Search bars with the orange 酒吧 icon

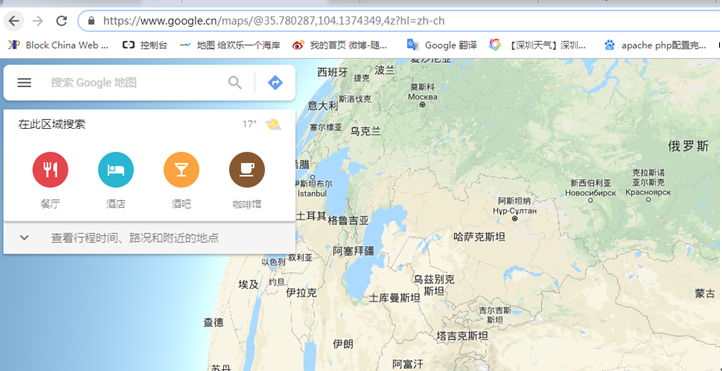[181, 170]
